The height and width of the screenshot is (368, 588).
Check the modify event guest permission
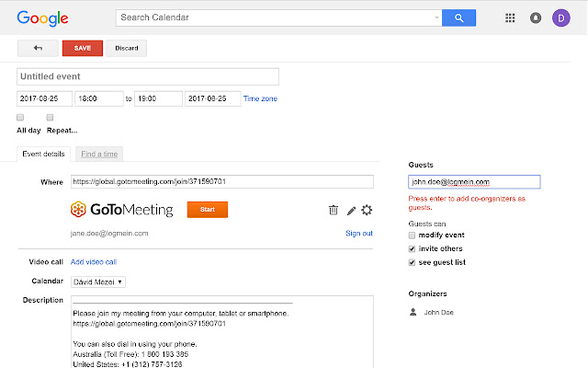412,236
